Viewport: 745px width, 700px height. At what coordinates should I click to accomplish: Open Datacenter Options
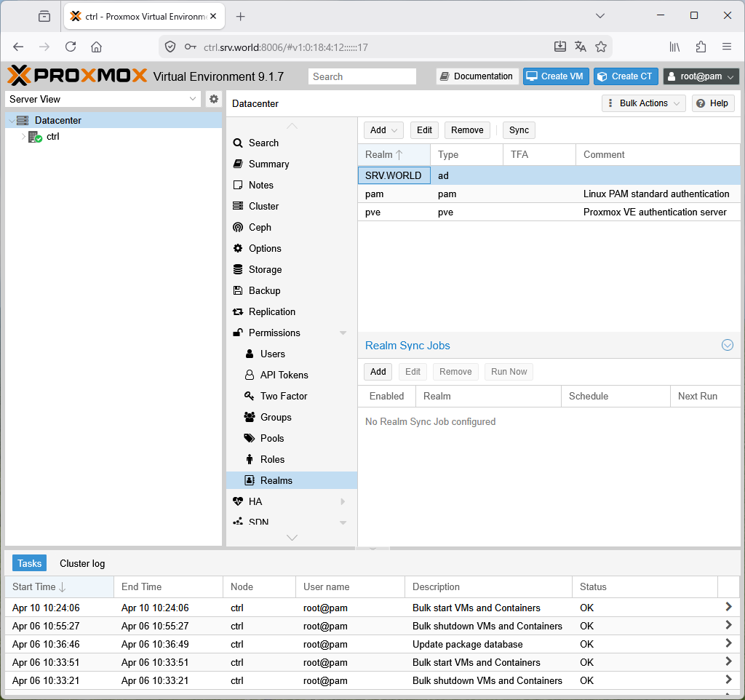click(x=265, y=249)
